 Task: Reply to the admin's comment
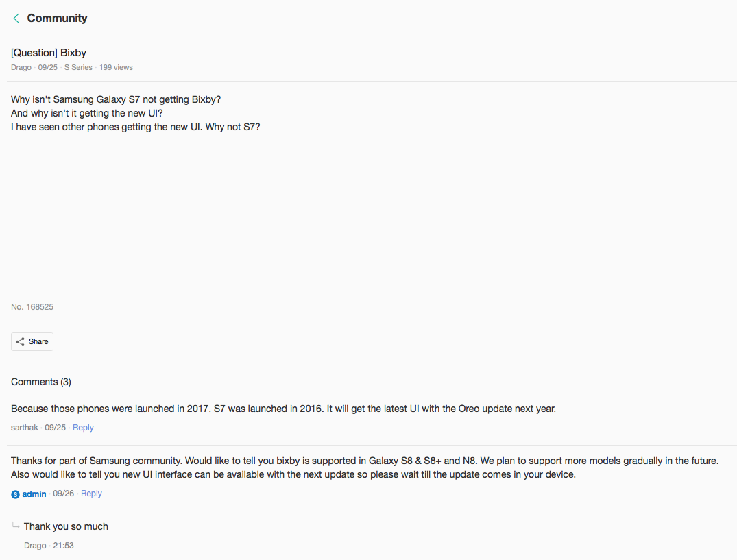pos(91,494)
